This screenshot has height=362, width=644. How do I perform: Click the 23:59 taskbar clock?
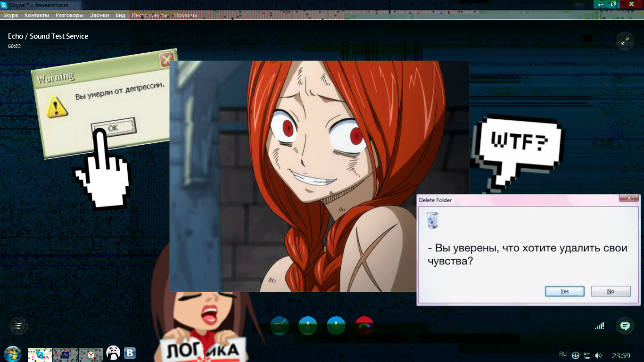point(621,355)
